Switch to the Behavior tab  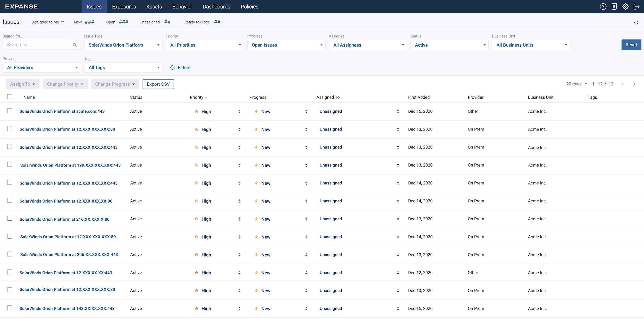click(x=182, y=7)
